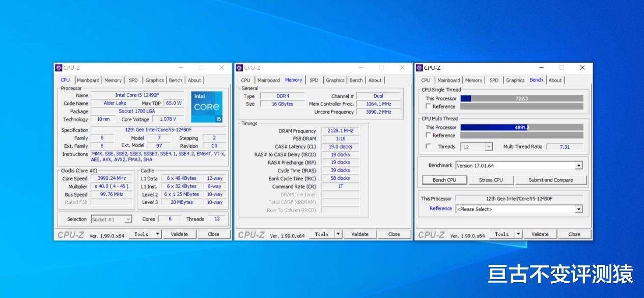
Task: Open the SPD tab in the middle window
Action: 314,80
